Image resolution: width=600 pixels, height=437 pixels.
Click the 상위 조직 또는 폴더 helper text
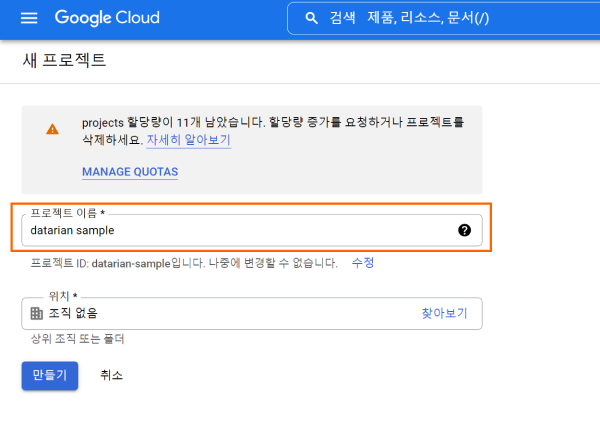pos(78,339)
